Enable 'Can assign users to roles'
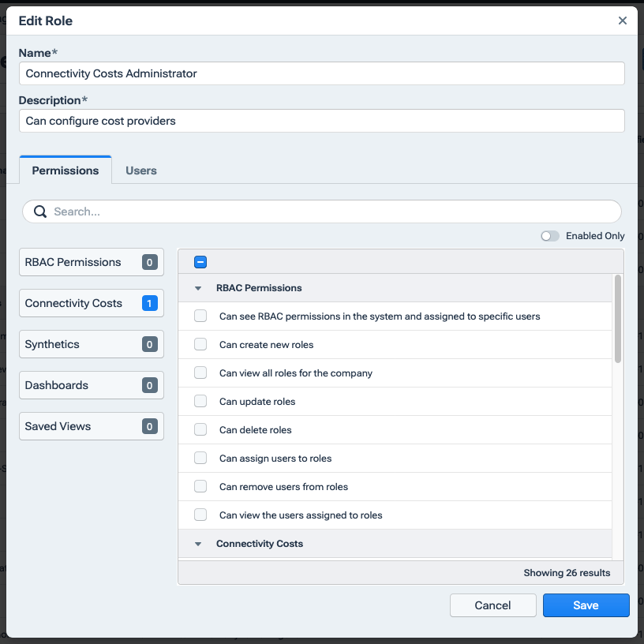644x644 pixels. pyautogui.click(x=200, y=458)
